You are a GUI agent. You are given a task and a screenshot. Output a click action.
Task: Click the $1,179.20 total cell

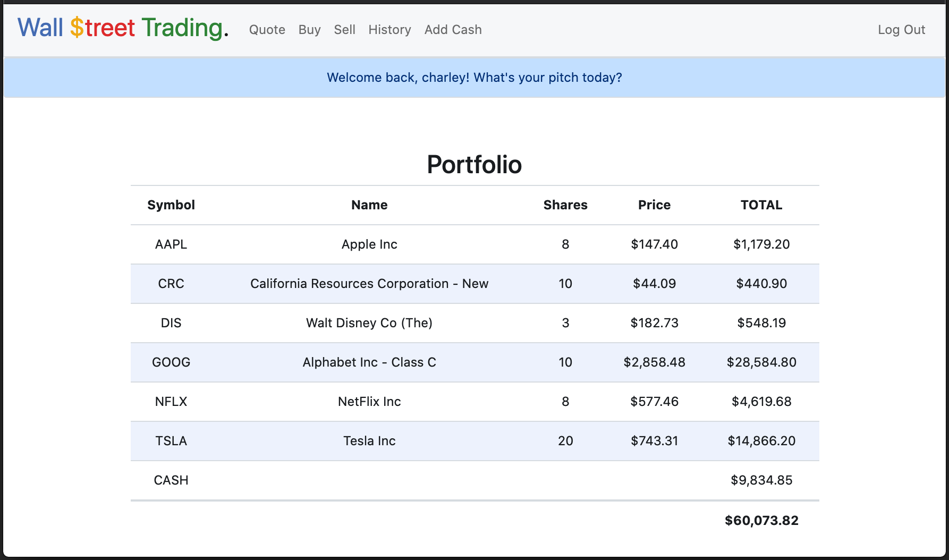click(761, 244)
